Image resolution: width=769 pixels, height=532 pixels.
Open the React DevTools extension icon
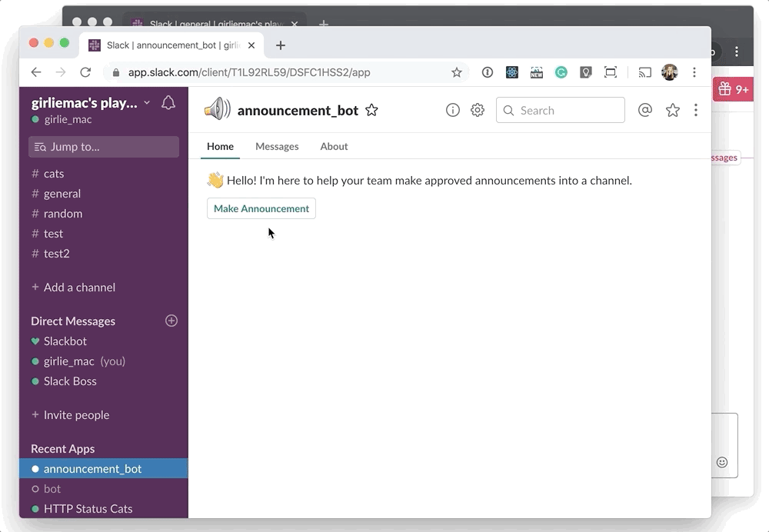click(512, 72)
